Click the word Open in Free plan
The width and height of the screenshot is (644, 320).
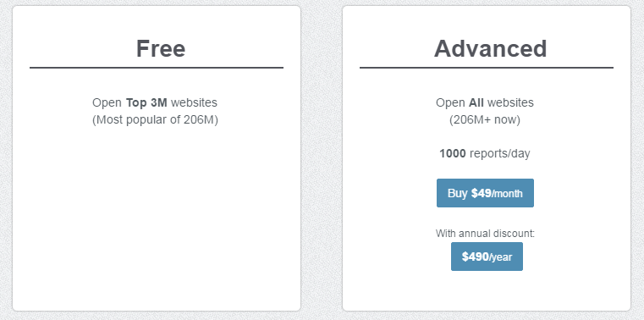click(x=107, y=102)
